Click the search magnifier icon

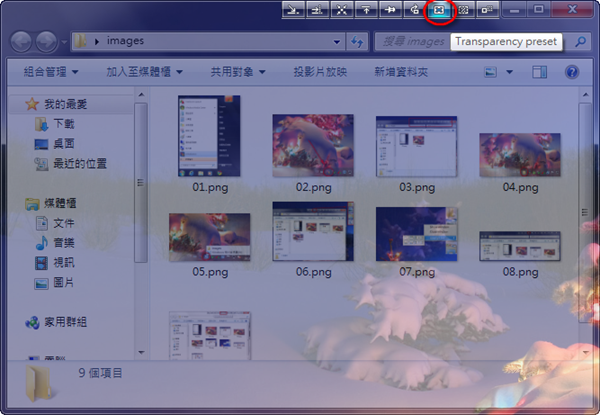click(x=580, y=41)
